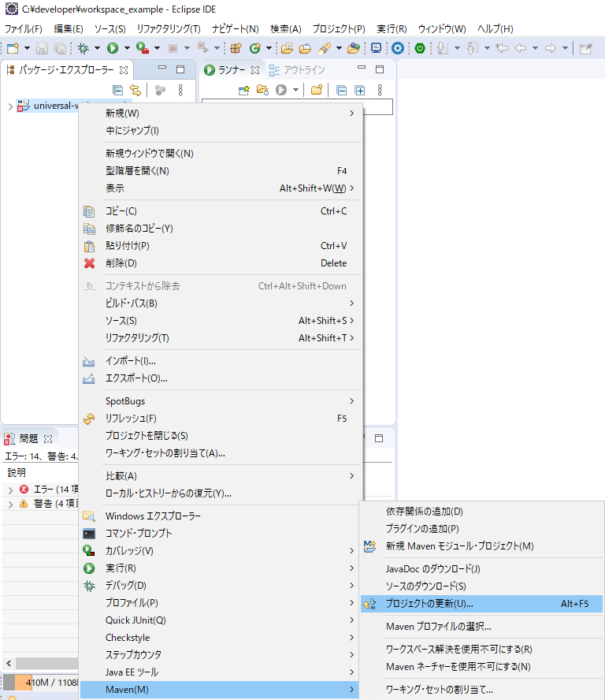The width and height of the screenshot is (605, 700).
Task: Click 新規 Maven モジュール・プロジェクト(M) entry
Action: [482, 546]
